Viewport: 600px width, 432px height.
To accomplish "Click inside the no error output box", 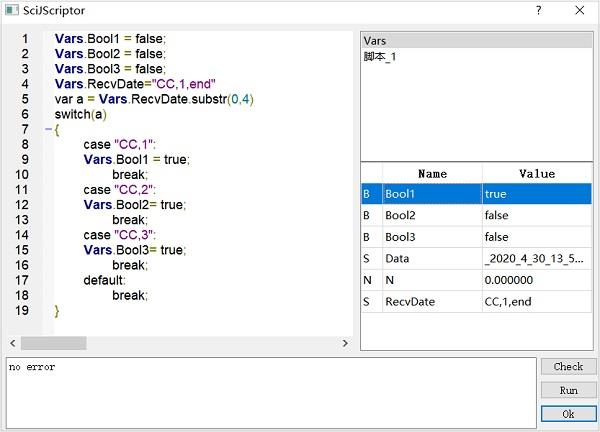I will [270, 395].
